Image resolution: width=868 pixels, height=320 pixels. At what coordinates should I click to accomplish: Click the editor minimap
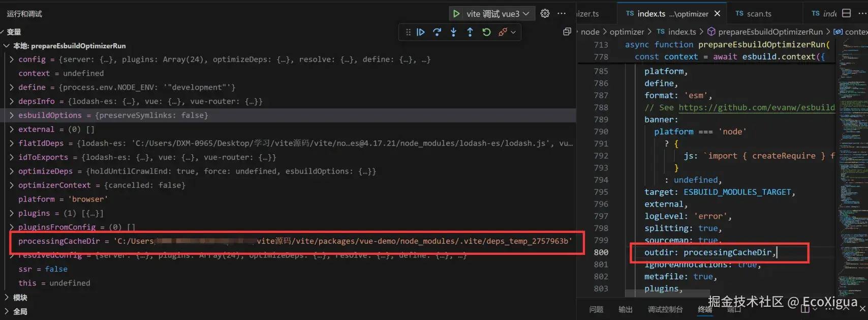[x=851, y=168]
